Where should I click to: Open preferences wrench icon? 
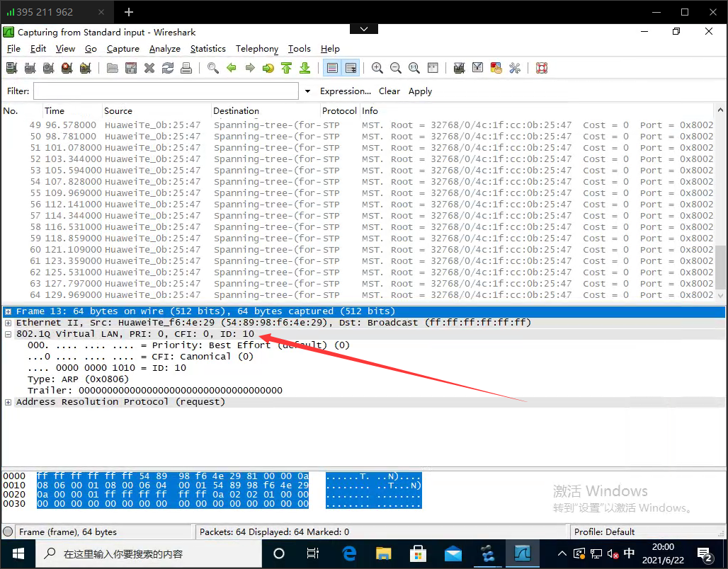[x=514, y=68]
